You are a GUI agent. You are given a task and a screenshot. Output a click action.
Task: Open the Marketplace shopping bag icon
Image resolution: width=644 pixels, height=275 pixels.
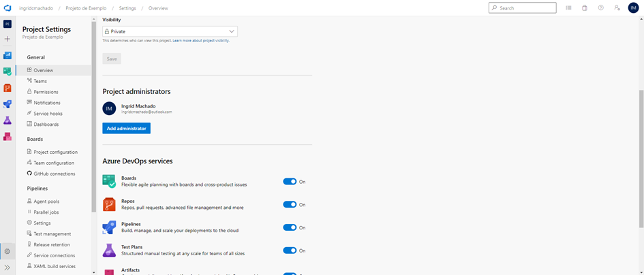(585, 7)
